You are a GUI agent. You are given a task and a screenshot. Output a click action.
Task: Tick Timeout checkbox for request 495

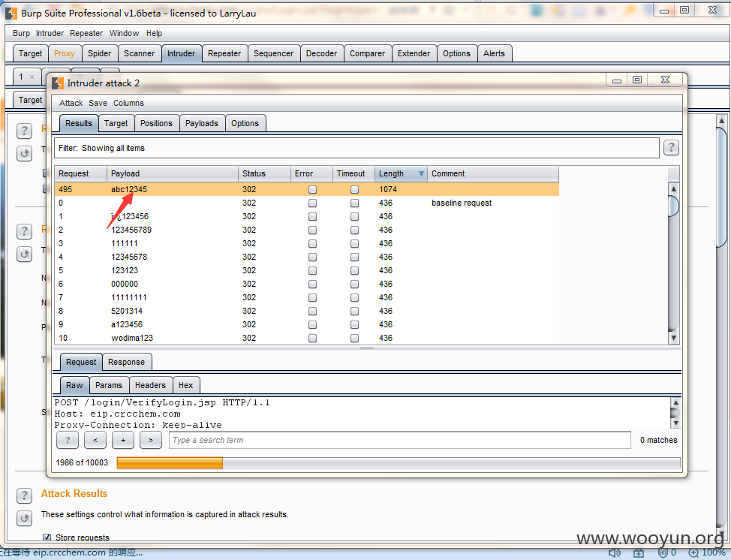coord(354,189)
